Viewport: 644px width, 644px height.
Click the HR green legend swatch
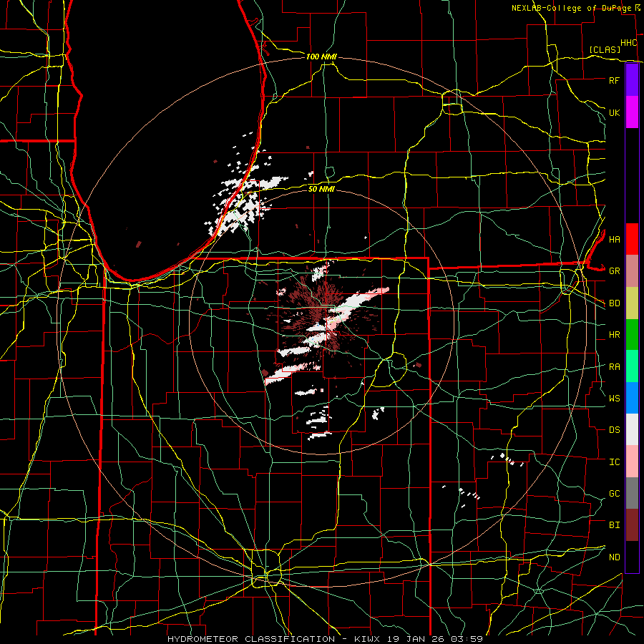632,334
